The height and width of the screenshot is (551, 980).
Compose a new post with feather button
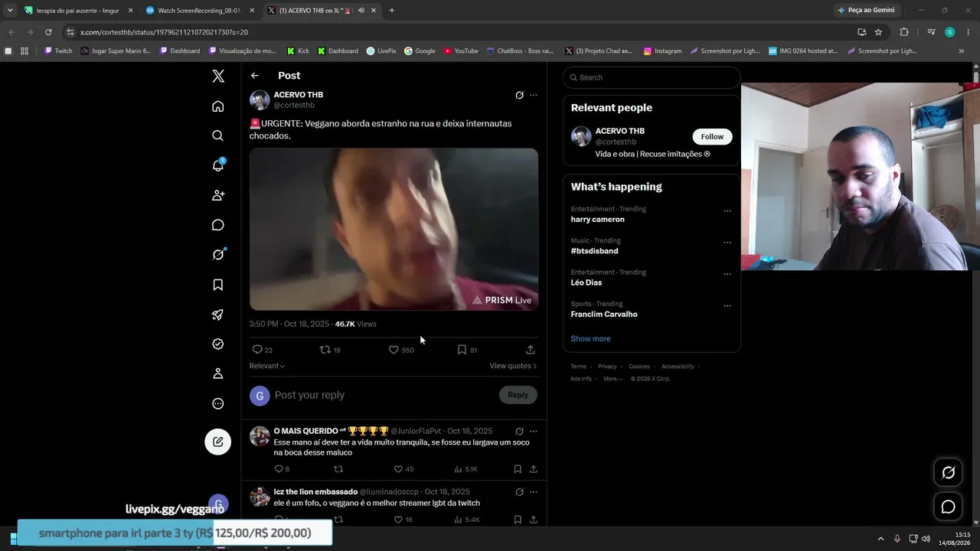pos(218,442)
